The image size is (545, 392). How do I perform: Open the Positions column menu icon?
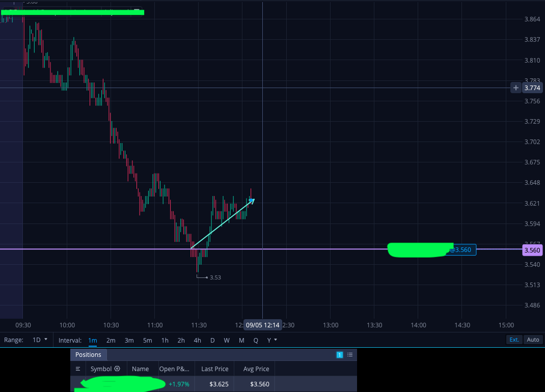78,369
